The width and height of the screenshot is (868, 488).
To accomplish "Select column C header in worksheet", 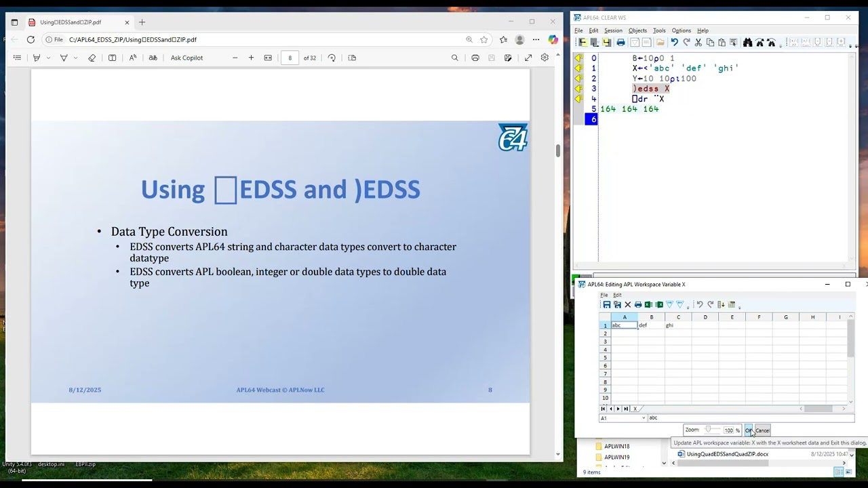I will (x=678, y=317).
